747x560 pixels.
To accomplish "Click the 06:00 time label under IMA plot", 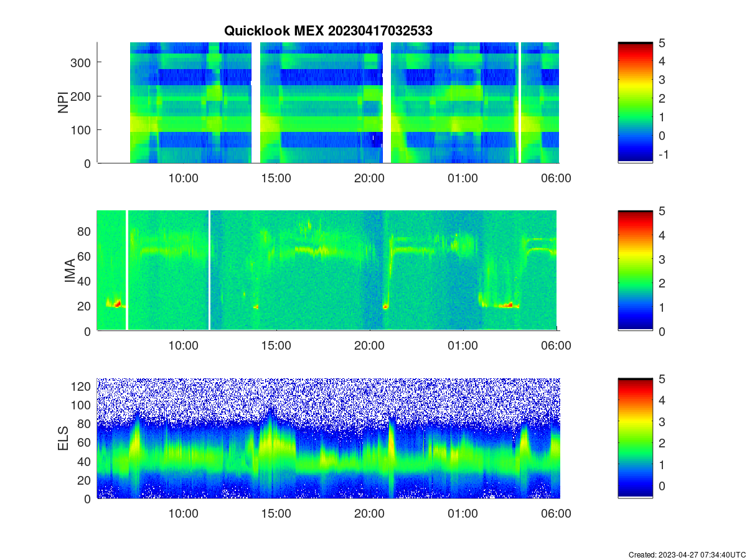I will click(556, 346).
